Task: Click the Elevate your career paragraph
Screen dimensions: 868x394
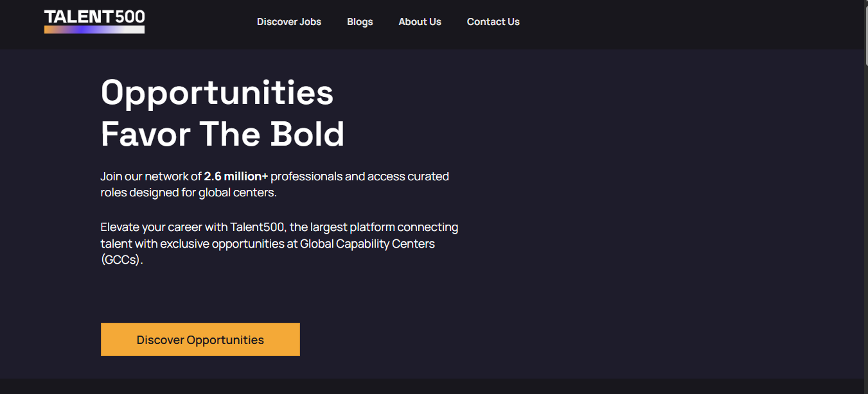Action: coord(279,244)
